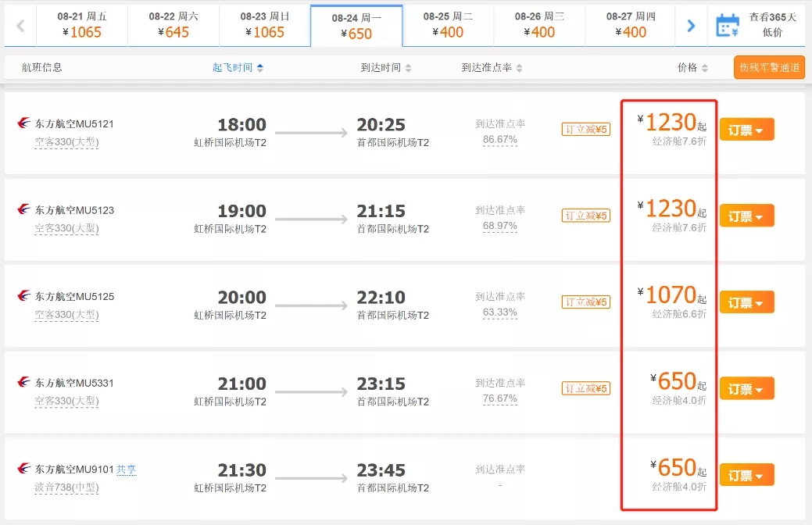Sort by on-time arrival rate arrows
The image size is (812, 525).
519,68
